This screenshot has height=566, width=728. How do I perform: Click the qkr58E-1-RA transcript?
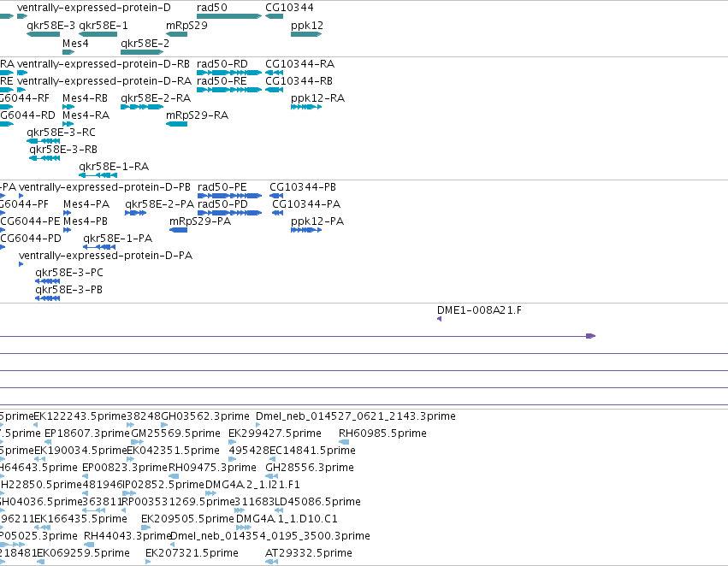[x=98, y=175]
